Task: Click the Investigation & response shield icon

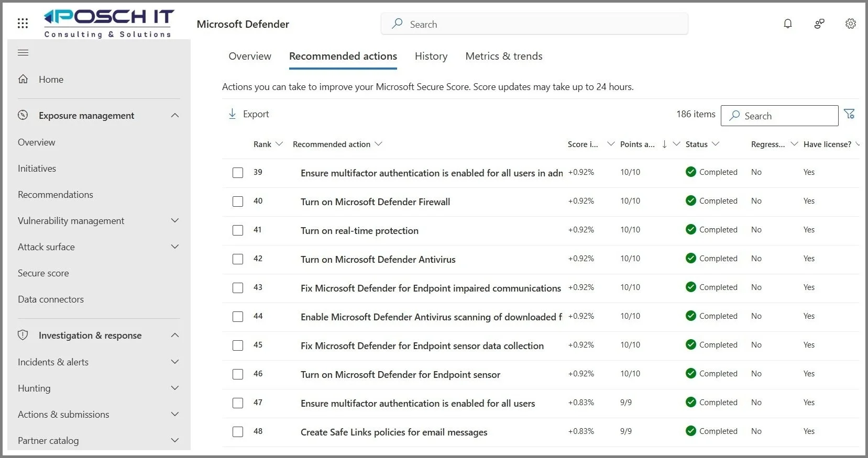Action: point(23,335)
